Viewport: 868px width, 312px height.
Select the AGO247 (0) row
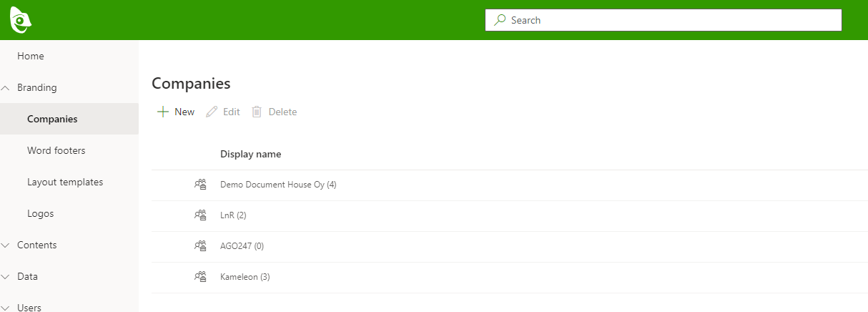click(x=510, y=246)
